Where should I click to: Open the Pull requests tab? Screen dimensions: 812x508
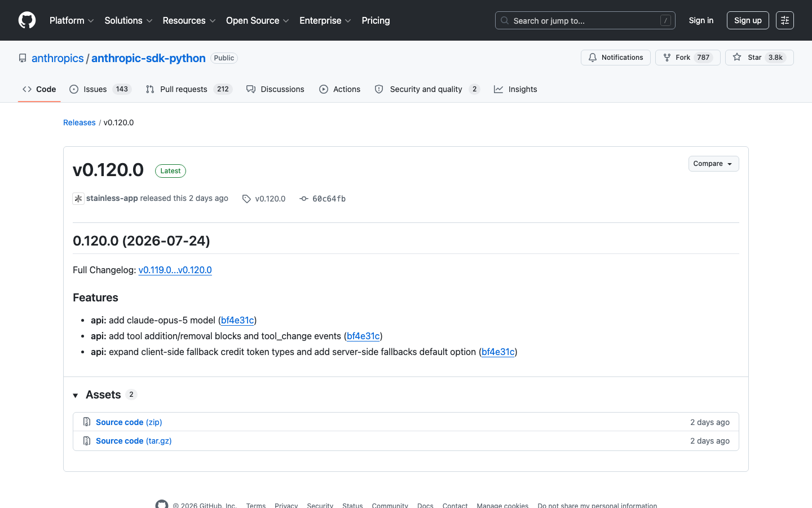(189, 89)
